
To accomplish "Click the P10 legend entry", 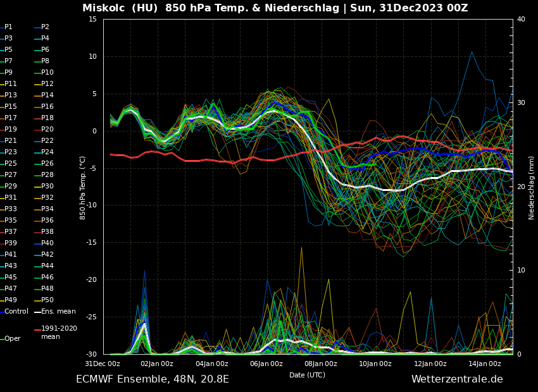I will [x=47, y=73].
